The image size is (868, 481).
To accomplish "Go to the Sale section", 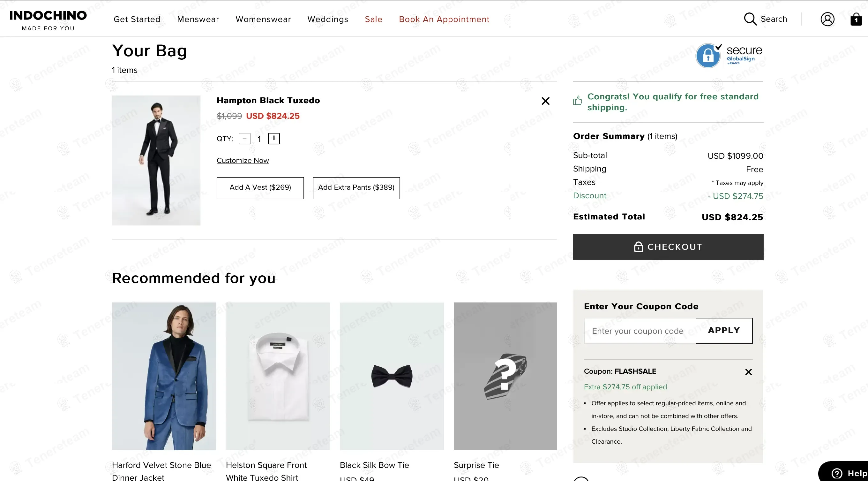I will [x=374, y=19].
